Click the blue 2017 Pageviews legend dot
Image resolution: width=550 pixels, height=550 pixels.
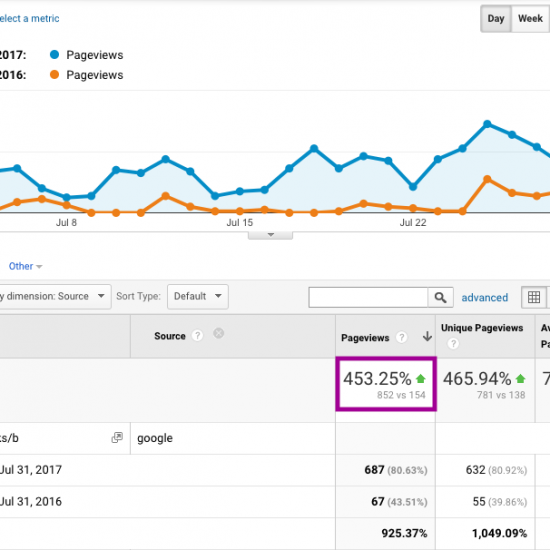coord(54,55)
